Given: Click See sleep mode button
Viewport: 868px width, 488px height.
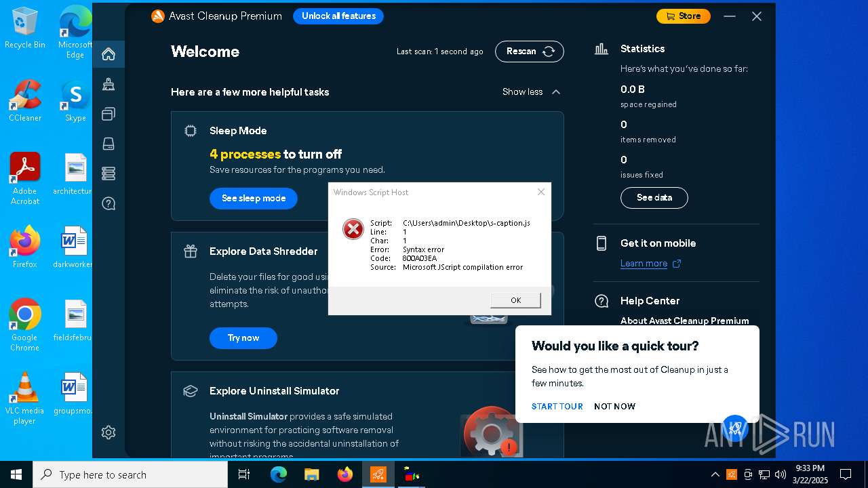Looking at the screenshot, I should (x=254, y=199).
